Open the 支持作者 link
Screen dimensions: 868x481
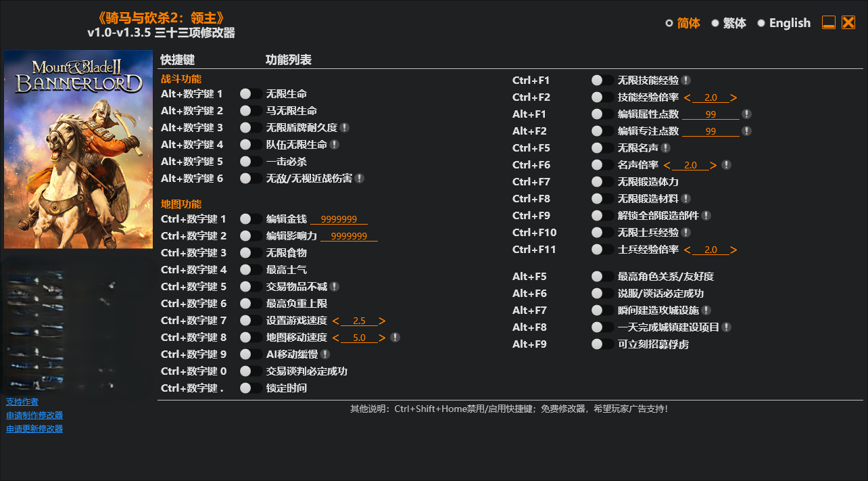(x=22, y=402)
